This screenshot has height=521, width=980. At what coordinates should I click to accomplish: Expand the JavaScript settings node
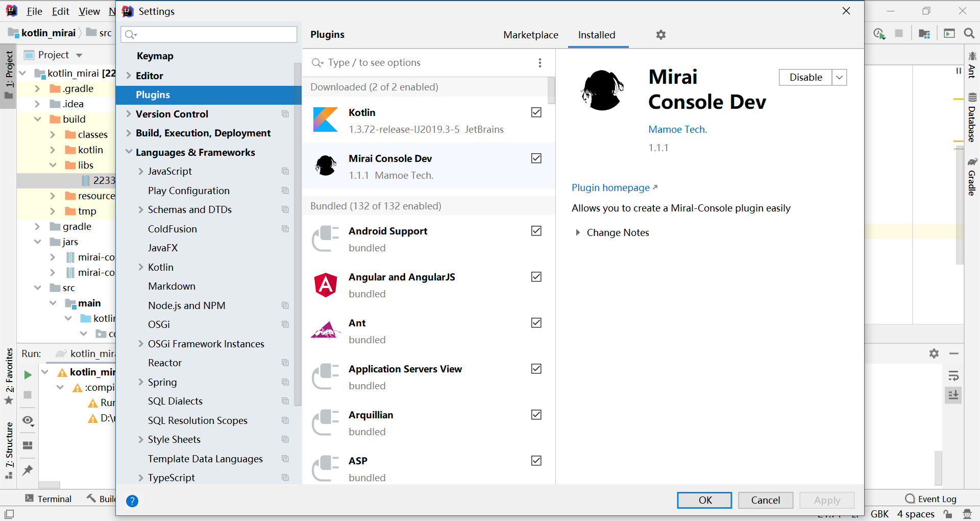(x=141, y=171)
